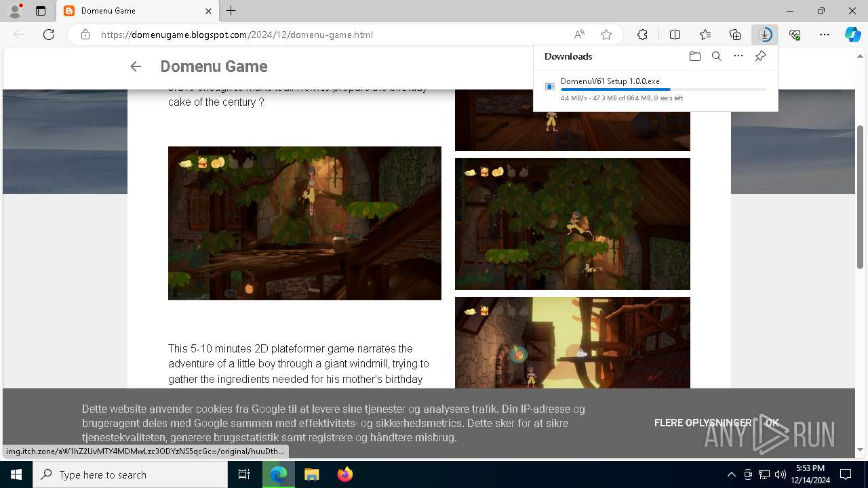Image resolution: width=868 pixels, height=488 pixels.
Task: Search downloads with magnifier icon
Action: [x=716, y=56]
